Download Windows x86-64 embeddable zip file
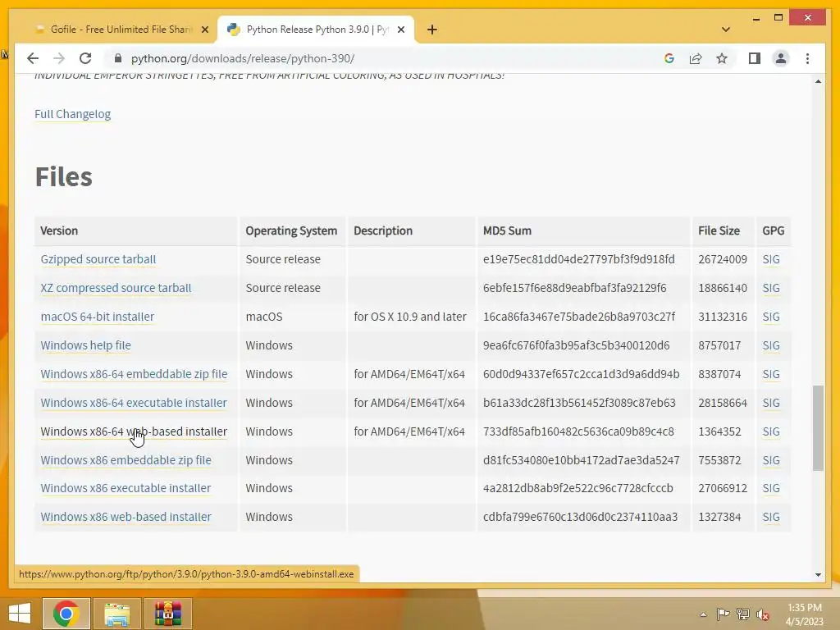This screenshot has height=630, width=840. [134, 374]
